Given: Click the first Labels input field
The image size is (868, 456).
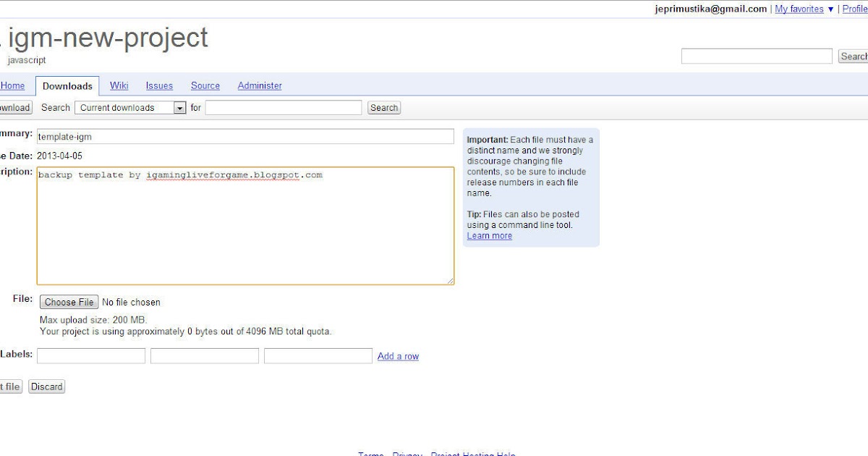Looking at the screenshot, I should click(91, 356).
